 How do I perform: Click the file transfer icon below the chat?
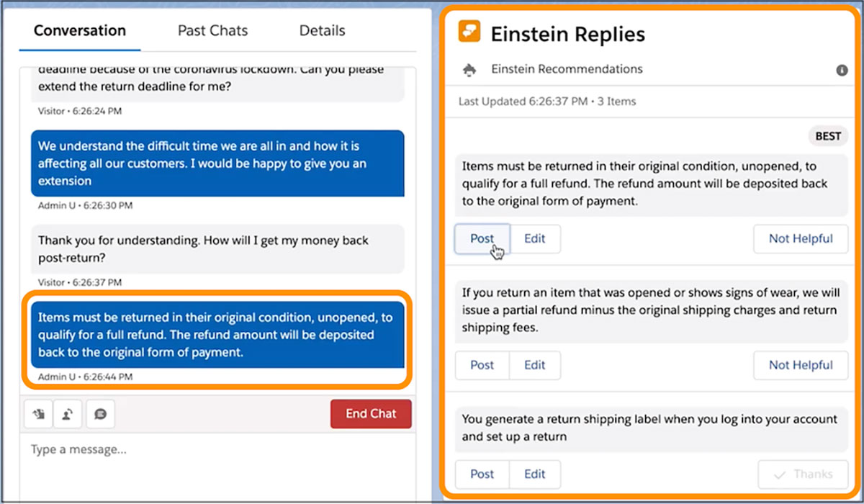(x=38, y=414)
